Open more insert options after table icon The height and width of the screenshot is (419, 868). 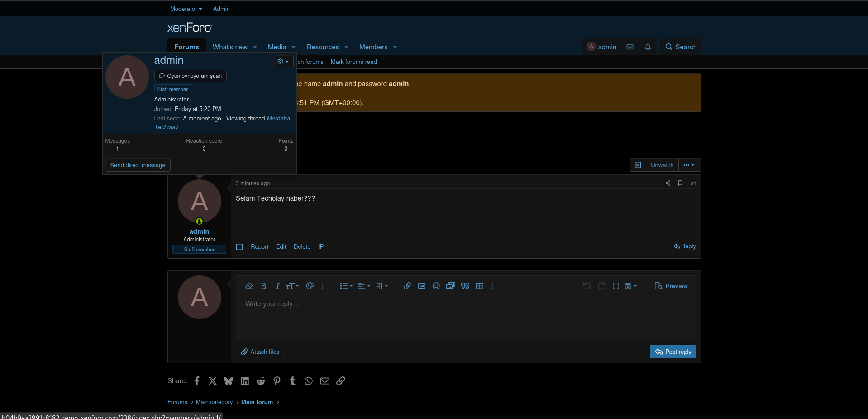pyautogui.click(x=492, y=286)
